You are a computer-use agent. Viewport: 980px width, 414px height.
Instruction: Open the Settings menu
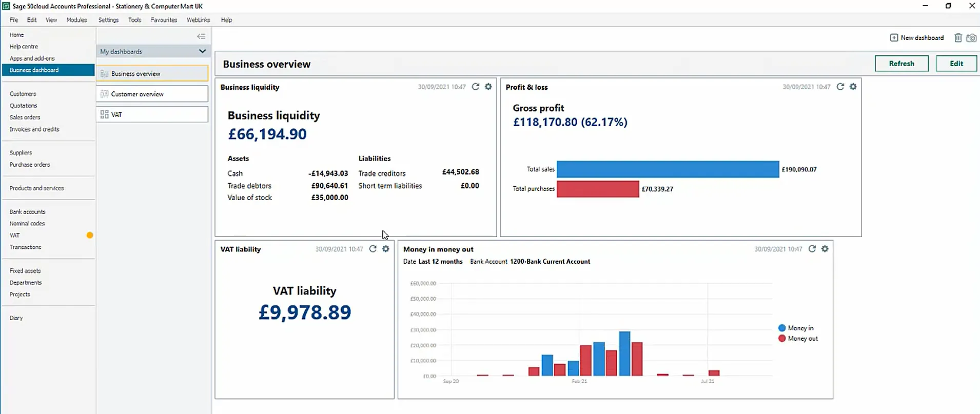click(108, 20)
